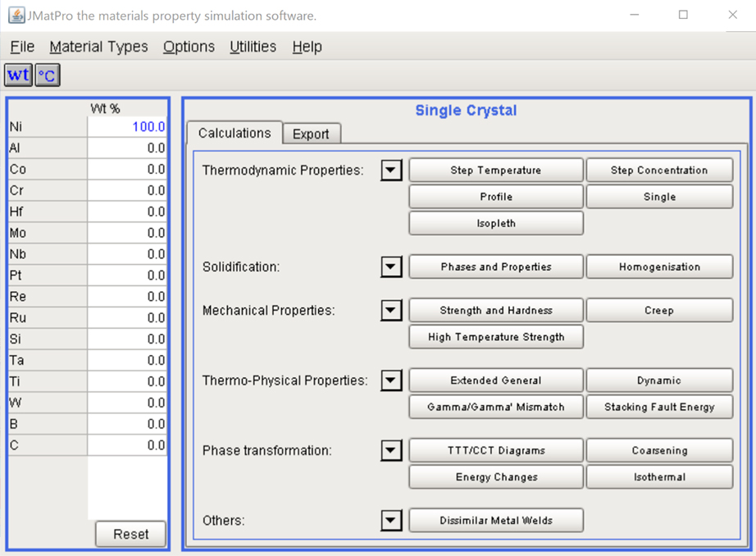
Task: Select the Si weight percent field
Action: pos(127,339)
